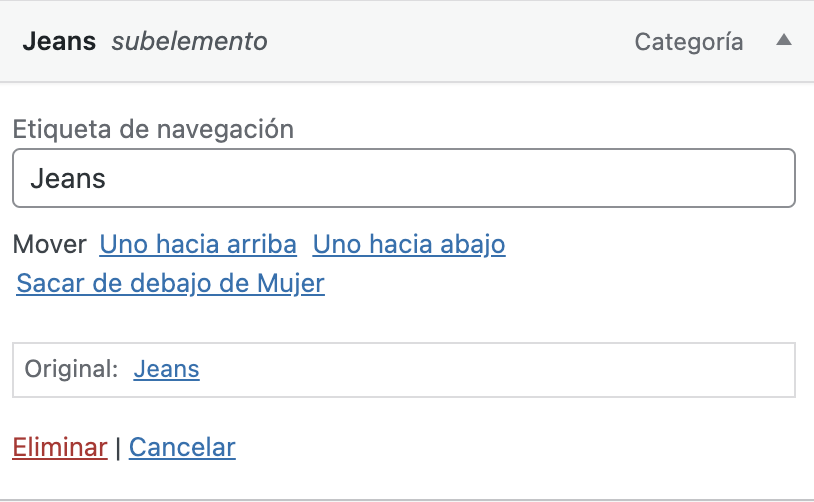Click the separator between Eliminar and Cancelar
This screenshot has height=502, width=814.
click(x=118, y=447)
